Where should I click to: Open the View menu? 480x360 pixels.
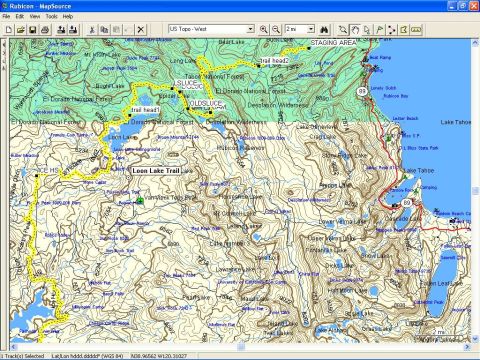click(x=35, y=16)
